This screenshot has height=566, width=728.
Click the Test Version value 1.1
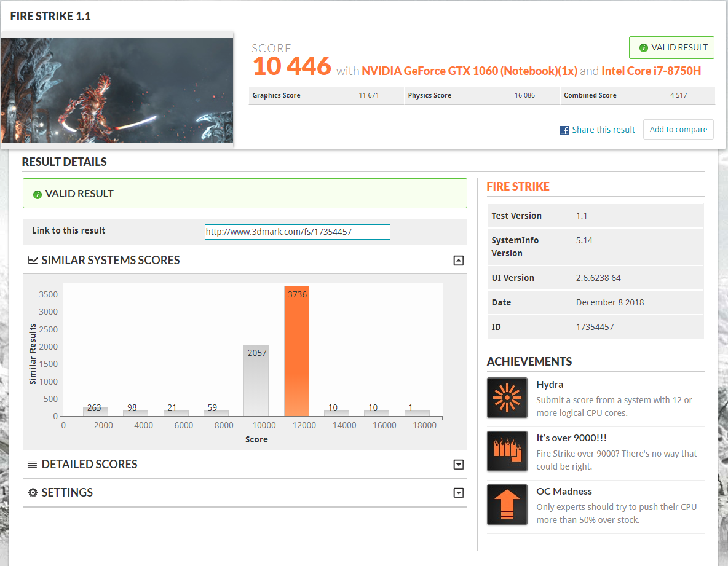[582, 216]
